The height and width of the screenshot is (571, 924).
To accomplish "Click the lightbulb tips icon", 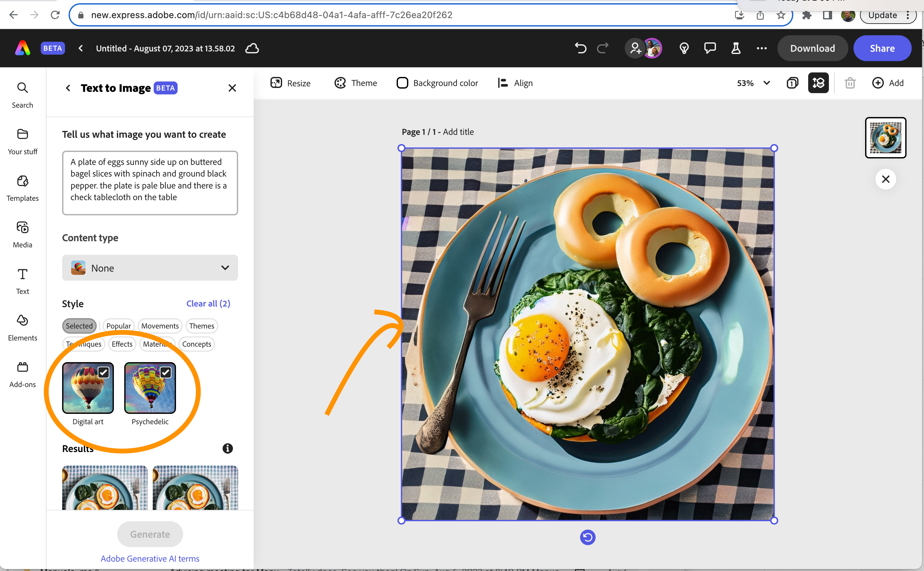I will (x=684, y=48).
